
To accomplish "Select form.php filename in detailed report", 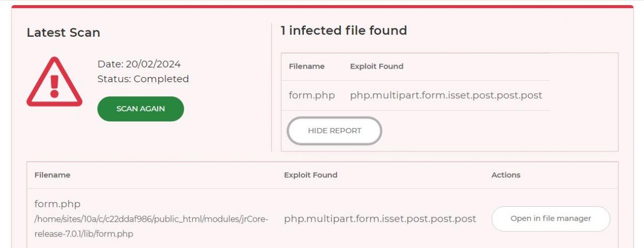I will click(57, 204).
